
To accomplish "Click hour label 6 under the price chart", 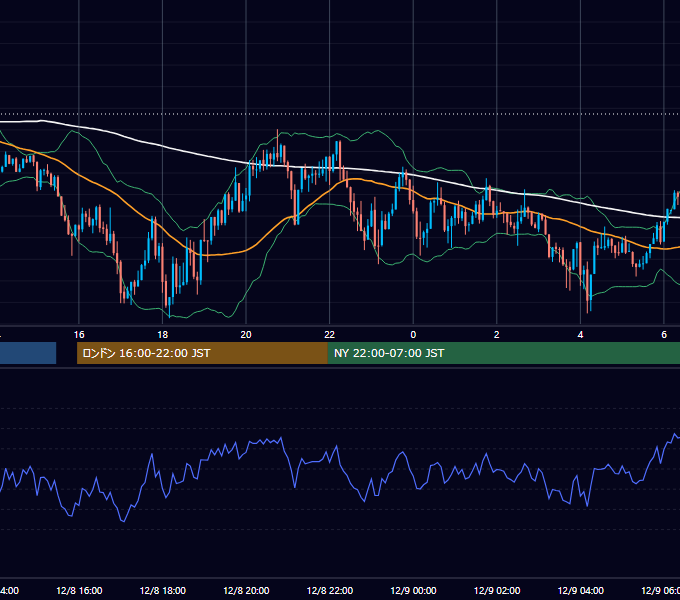I will pyautogui.click(x=664, y=335).
